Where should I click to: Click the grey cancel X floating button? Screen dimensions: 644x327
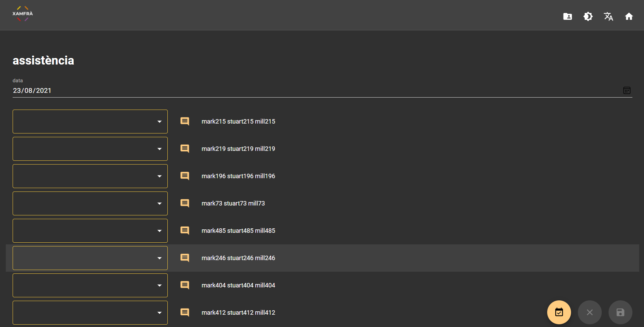point(590,312)
